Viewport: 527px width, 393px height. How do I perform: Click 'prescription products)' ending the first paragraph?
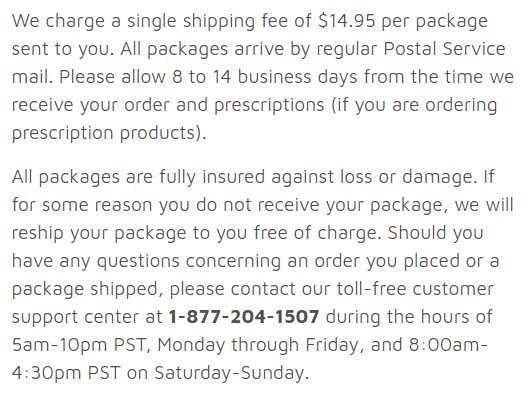pyautogui.click(x=109, y=133)
